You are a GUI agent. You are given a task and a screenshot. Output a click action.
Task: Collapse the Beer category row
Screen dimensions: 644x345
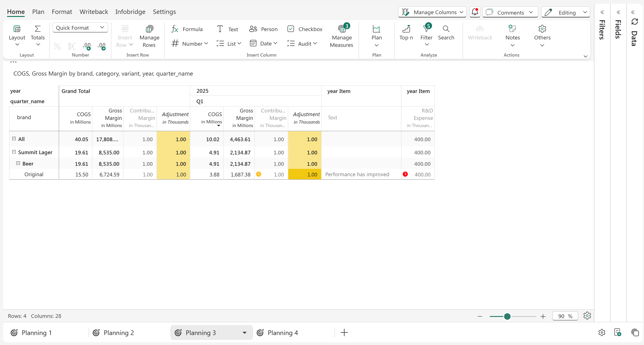tap(18, 163)
